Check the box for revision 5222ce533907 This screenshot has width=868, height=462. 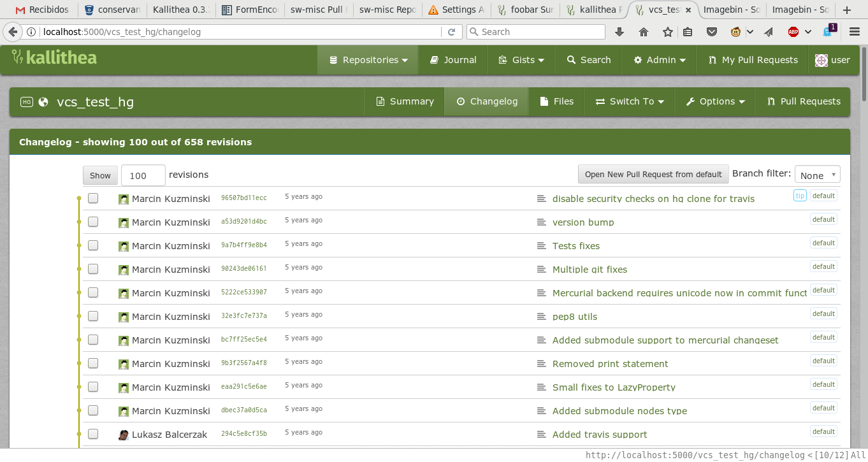tap(93, 292)
